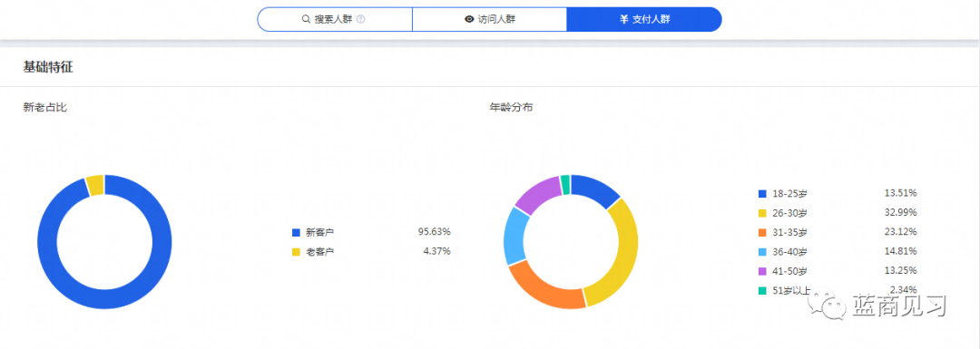
Task: Toggle the 18-25岁 legend color square
Action: (761, 194)
